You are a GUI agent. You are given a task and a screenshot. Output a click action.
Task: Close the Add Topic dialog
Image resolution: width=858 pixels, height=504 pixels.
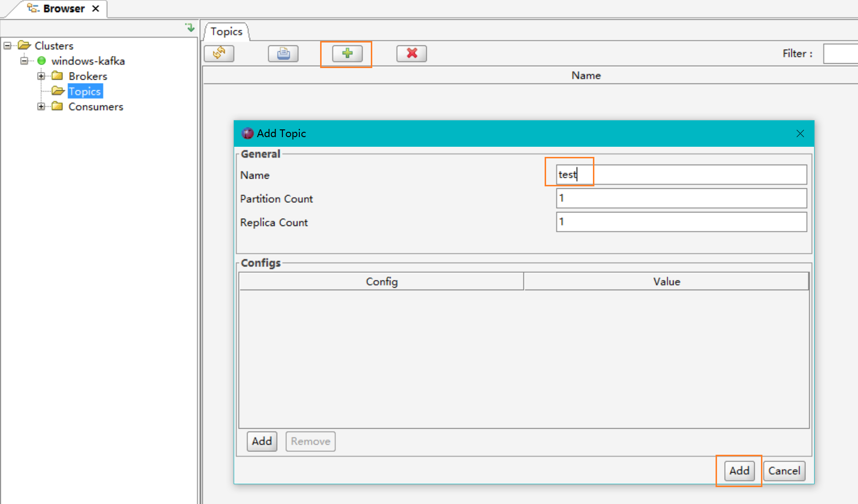(x=800, y=134)
